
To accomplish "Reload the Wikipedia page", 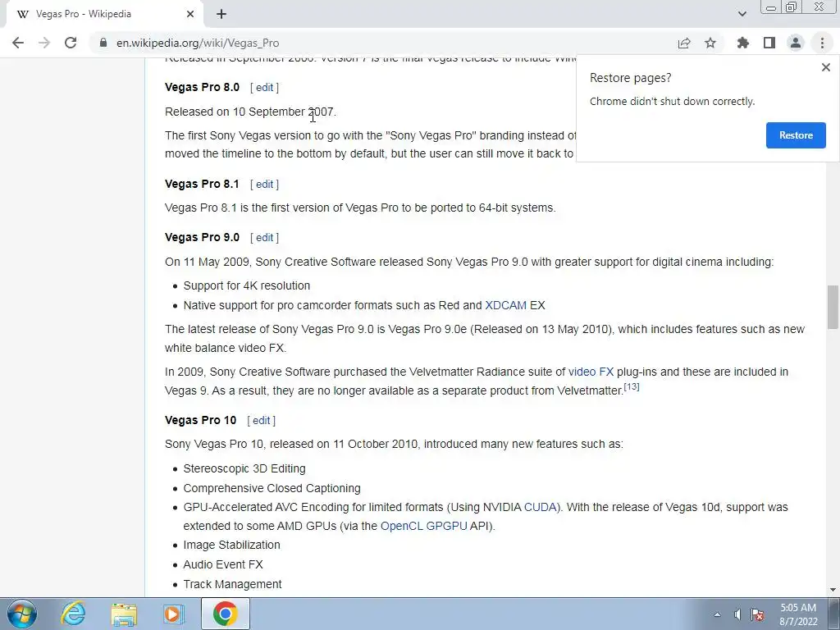I will (x=71, y=43).
